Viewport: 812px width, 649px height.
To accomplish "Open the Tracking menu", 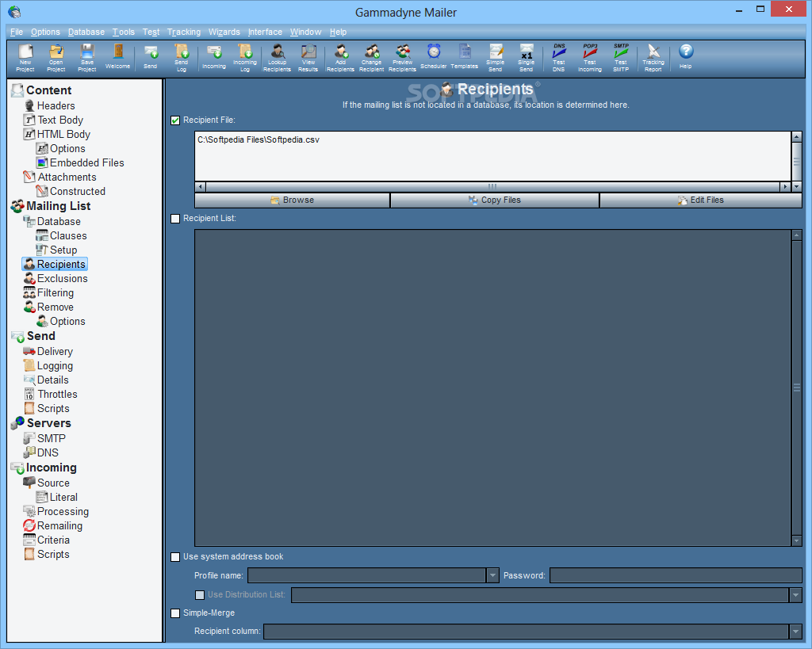I will coord(184,32).
